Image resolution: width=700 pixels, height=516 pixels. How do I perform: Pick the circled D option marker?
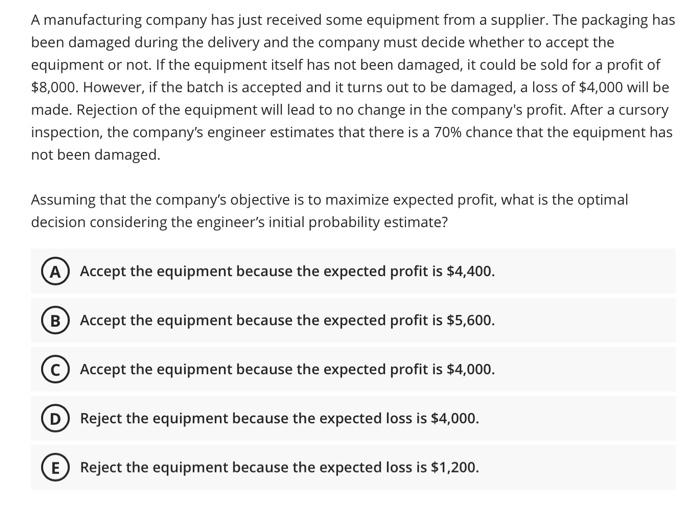(54, 419)
